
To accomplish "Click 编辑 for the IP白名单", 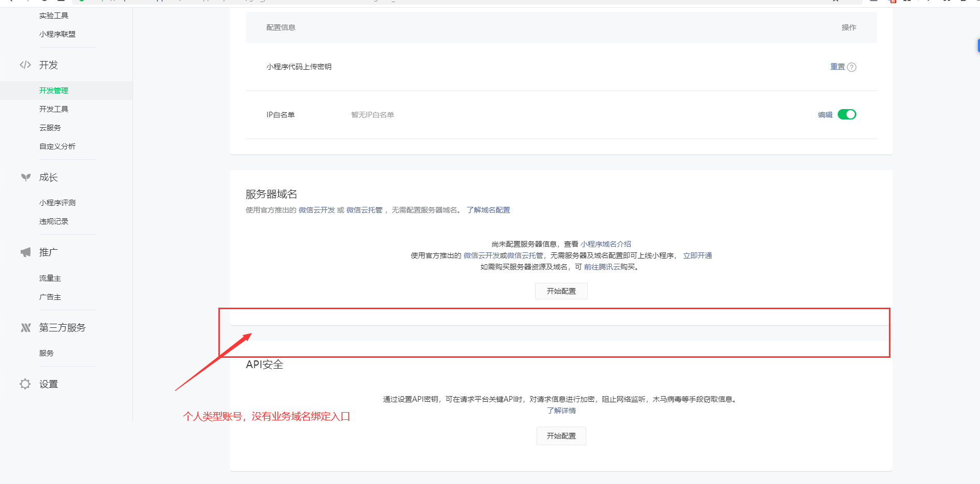I will coord(825,115).
